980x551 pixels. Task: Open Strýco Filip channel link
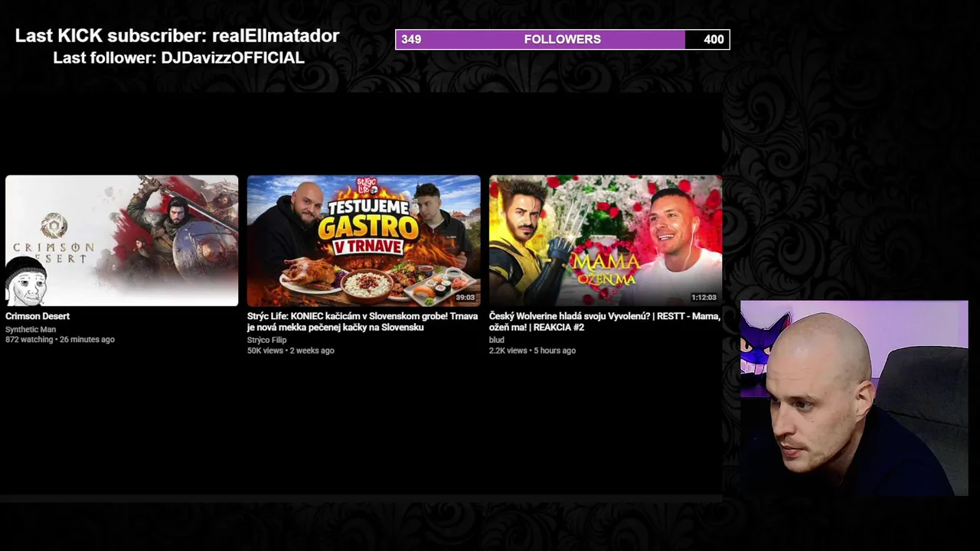click(x=266, y=340)
